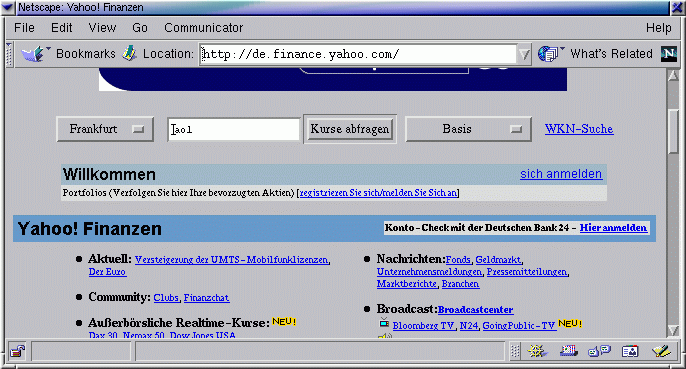Image resolution: width=686 pixels, height=369 pixels.
Task: Open Newsgroups icon in component bar
Action: point(600,351)
